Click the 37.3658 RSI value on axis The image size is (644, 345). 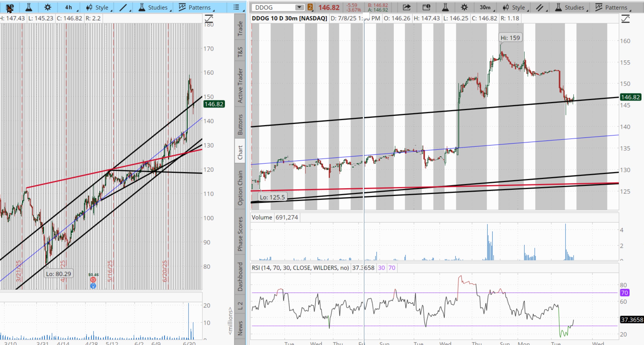[x=632, y=319]
